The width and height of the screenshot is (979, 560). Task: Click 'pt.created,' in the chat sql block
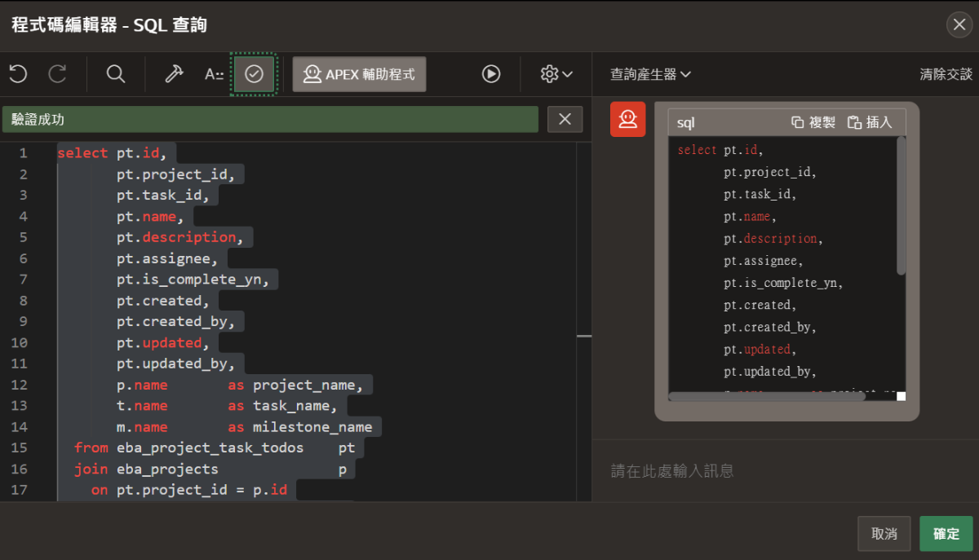[760, 305]
